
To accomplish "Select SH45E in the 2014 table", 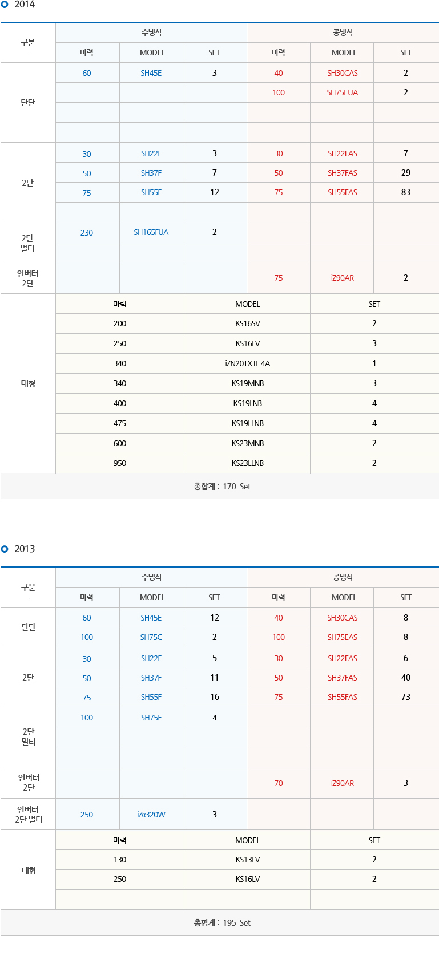I will (151, 73).
